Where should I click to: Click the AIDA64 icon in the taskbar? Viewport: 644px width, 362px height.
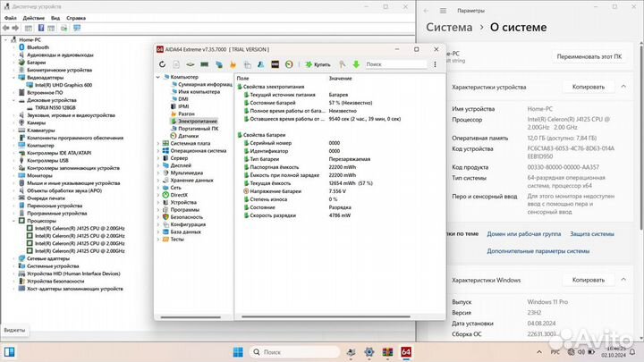coord(405,350)
